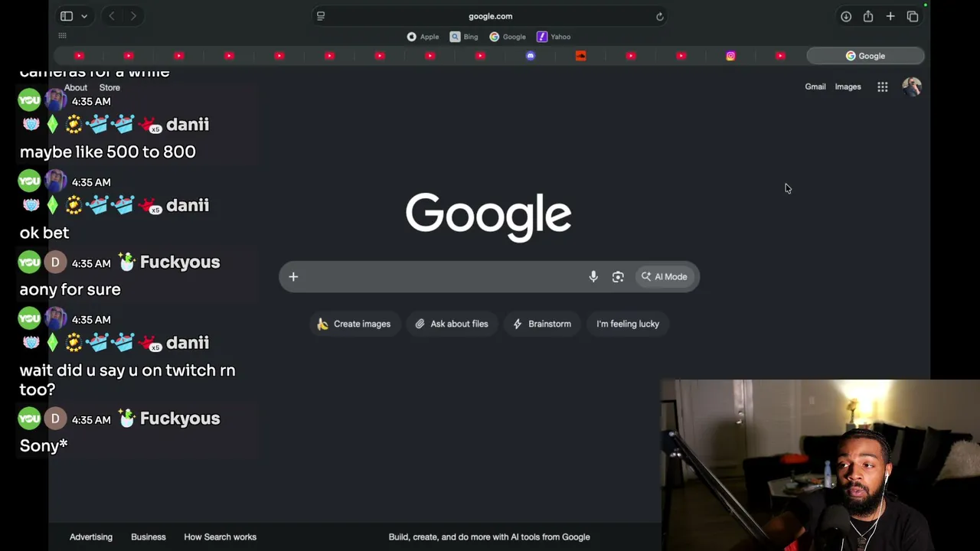Open the sidebar tab group dropdown chevron
This screenshot has height=551, width=980.
(x=84, y=16)
